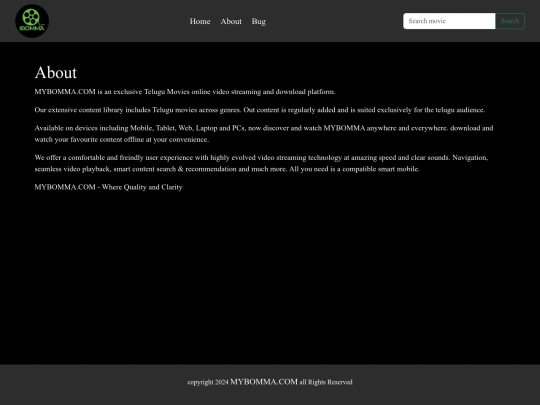Click the 'Where Quality and Clarity' tagline
This screenshot has height=405, width=540.
click(x=108, y=187)
